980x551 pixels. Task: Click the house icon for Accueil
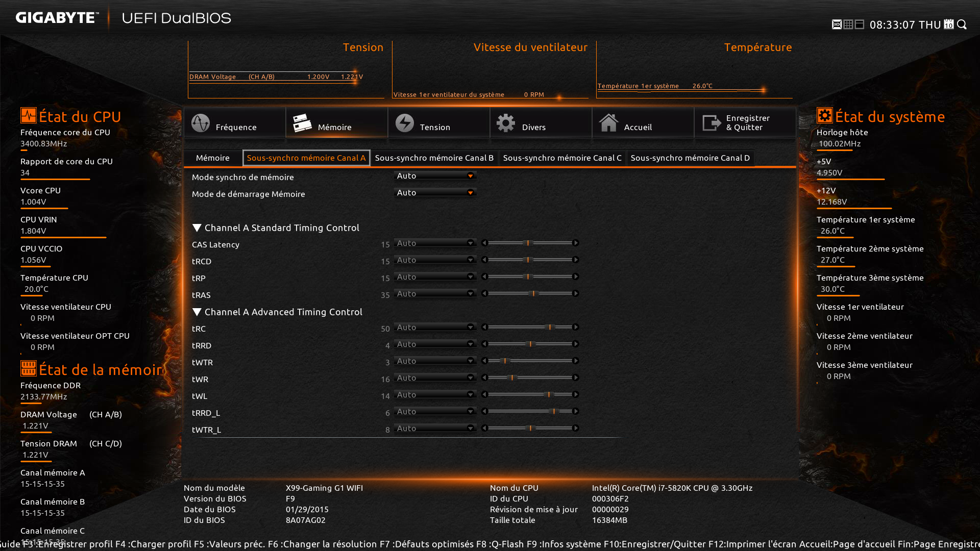coord(608,123)
